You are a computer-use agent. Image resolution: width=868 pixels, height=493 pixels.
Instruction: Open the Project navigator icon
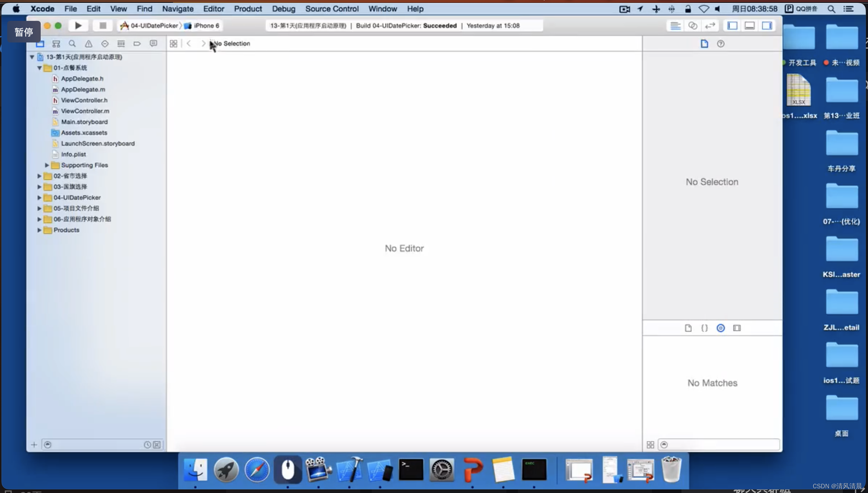tap(40, 44)
